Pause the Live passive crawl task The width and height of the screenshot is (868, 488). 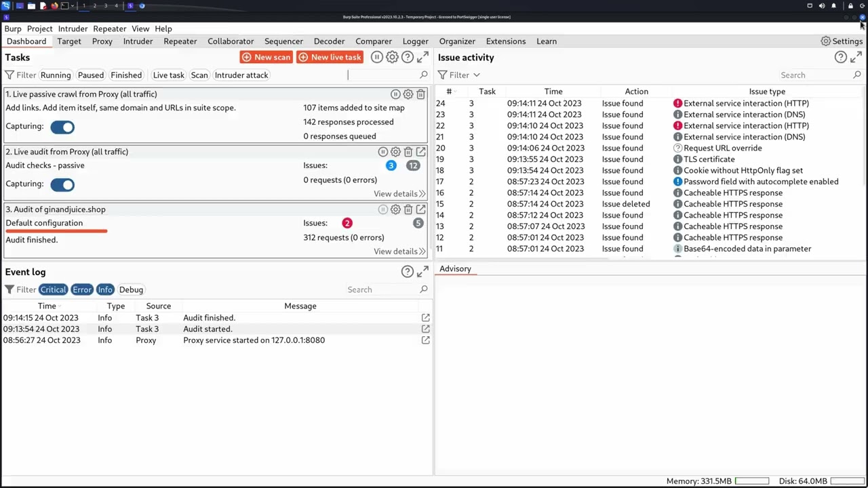[395, 94]
